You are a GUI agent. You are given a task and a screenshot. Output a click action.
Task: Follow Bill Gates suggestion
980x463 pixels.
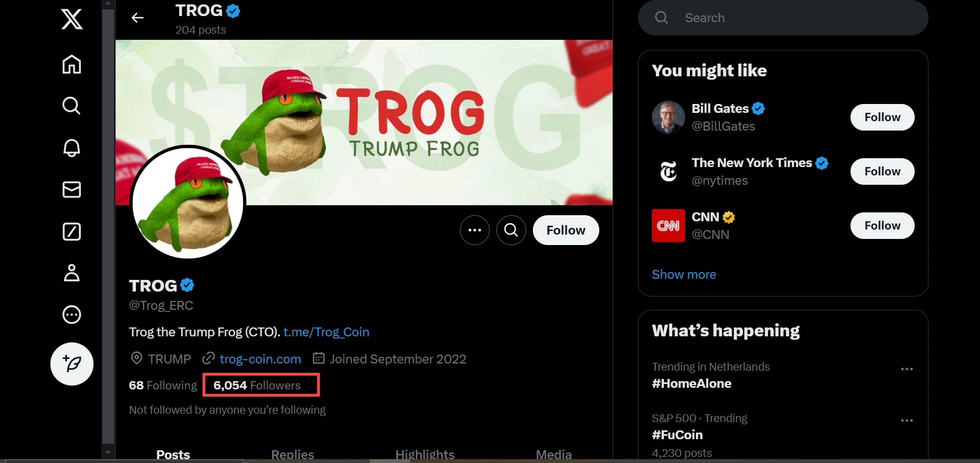(882, 117)
